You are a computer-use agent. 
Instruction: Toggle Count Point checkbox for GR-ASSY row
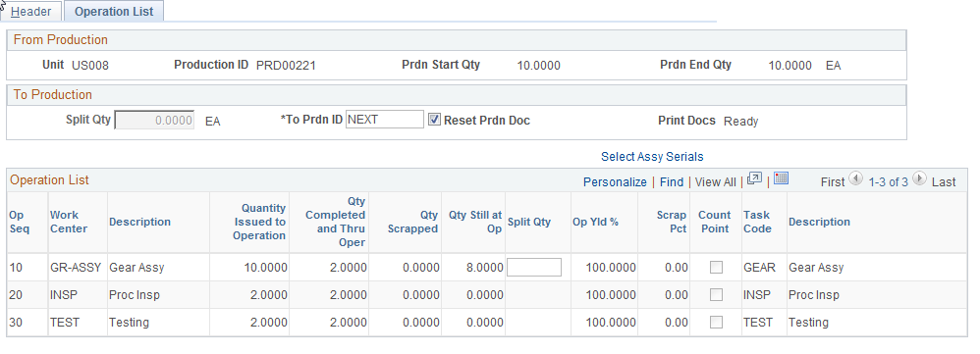(716, 268)
